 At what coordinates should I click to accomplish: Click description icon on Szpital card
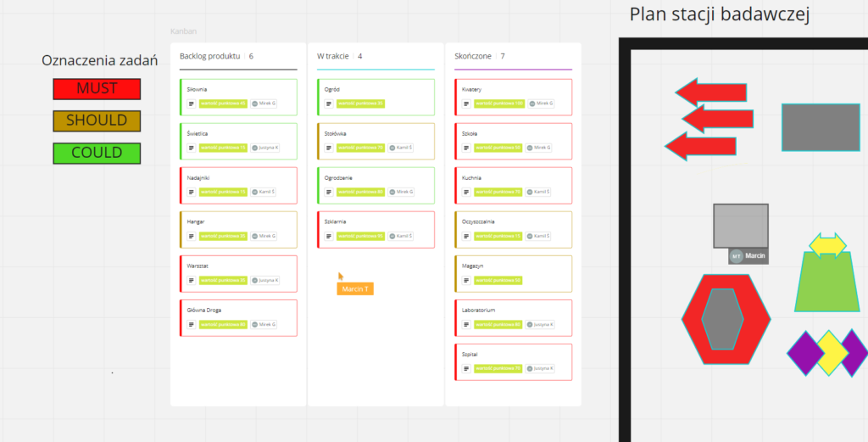(466, 368)
